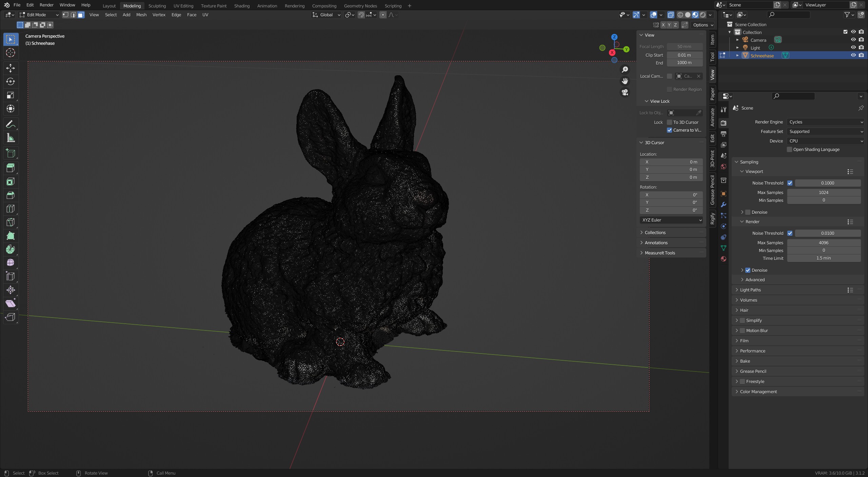Viewport: 868px width, 477px height.
Task: Switch to the Sculpting workspace tab
Action: (x=157, y=6)
